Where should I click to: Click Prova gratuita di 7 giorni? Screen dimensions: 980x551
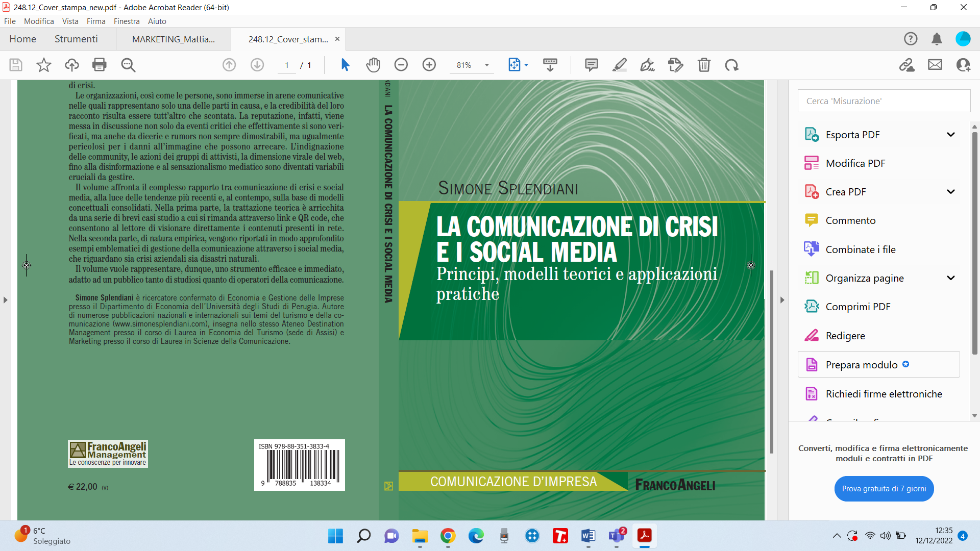pyautogui.click(x=884, y=489)
